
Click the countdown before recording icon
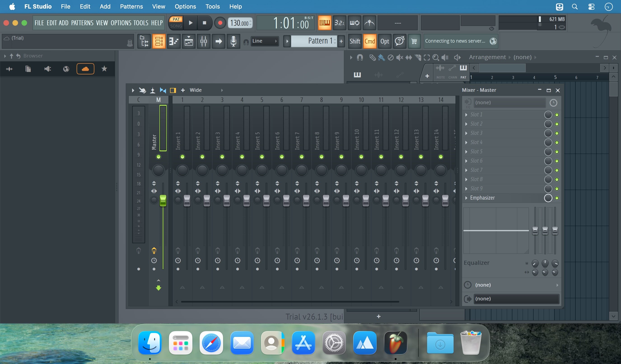point(339,23)
